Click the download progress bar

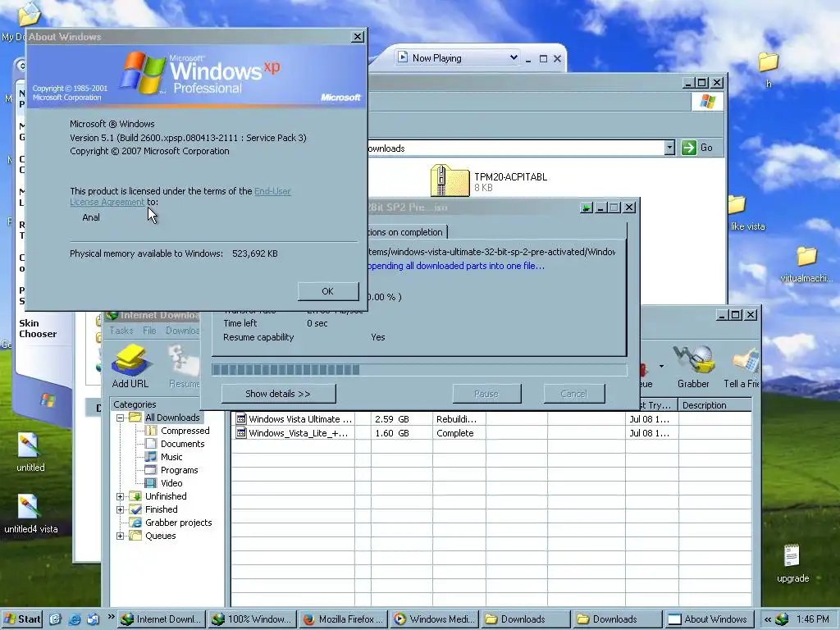[x=419, y=370]
